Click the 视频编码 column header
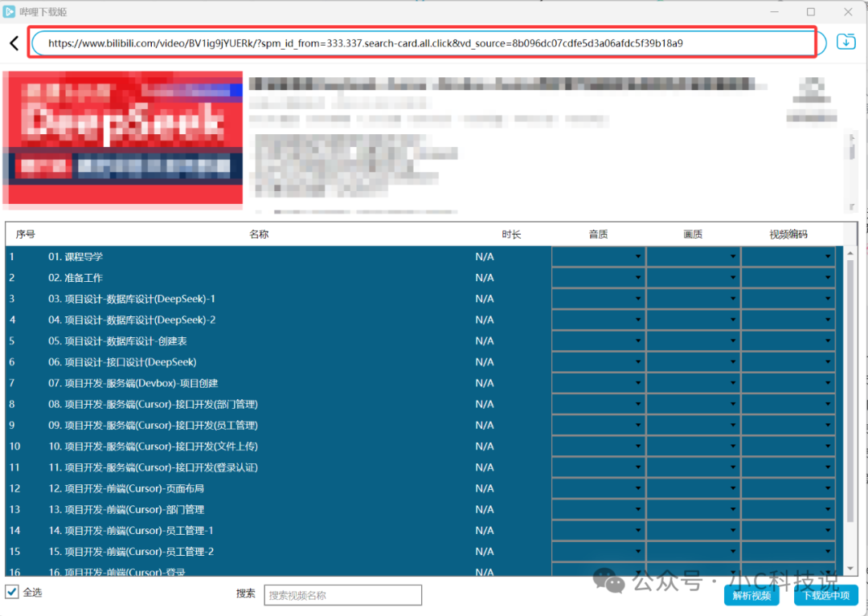The width and height of the screenshot is (868, 616). click(x=788, y=235)
